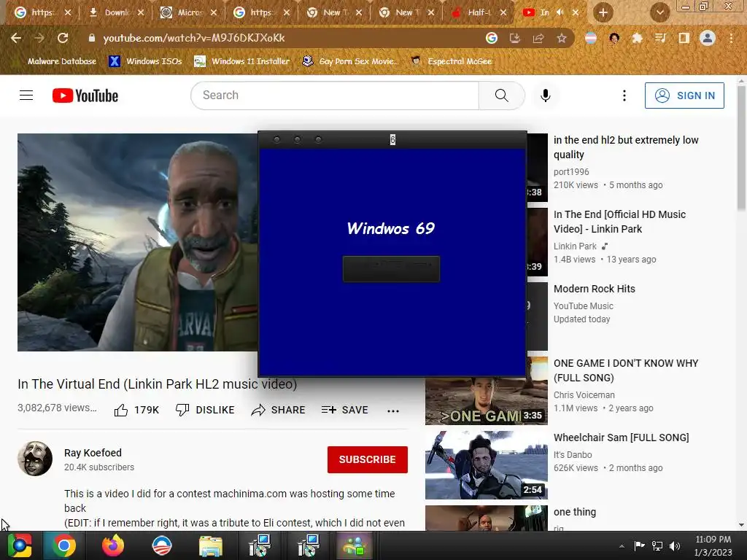Click the dark button in Windwos 69 window
The height and width of the screenshot is (560, 747).
(x=391, y=269)
